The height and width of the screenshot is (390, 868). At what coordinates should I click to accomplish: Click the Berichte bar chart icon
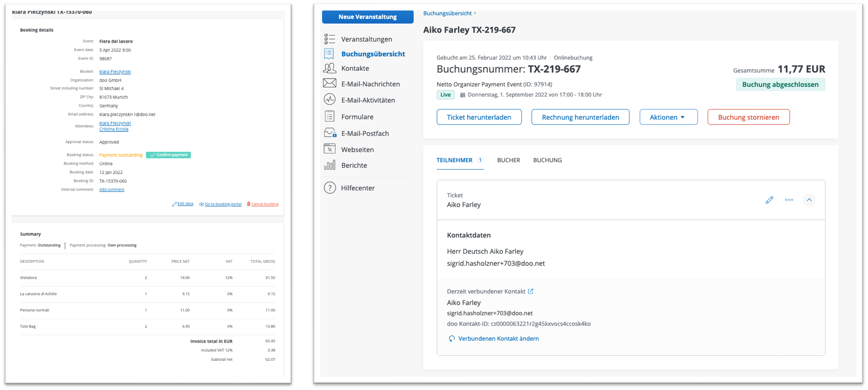pos(329,165)
